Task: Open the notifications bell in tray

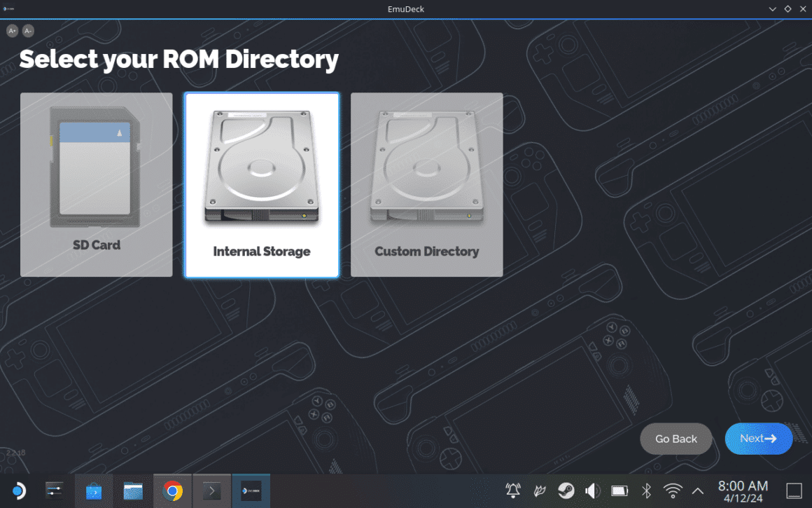Action: (x=513, y=490)
